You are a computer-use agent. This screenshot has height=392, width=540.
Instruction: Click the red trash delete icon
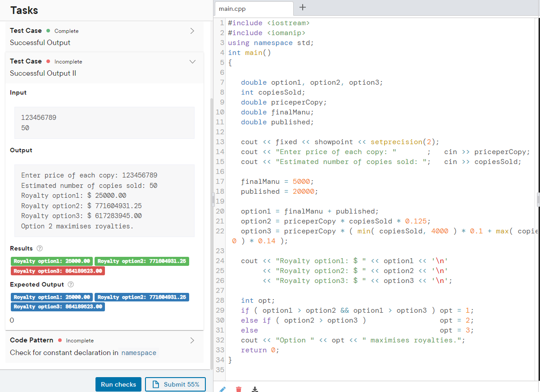coord(239,389)
